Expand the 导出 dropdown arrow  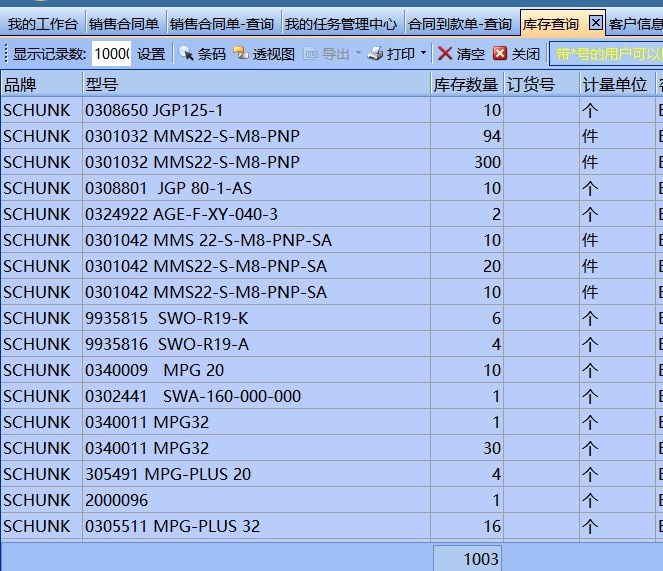coord(359,53)
